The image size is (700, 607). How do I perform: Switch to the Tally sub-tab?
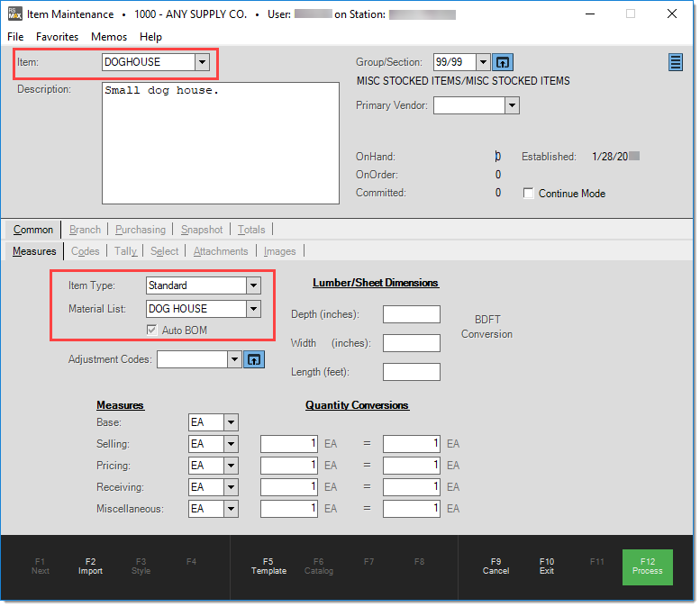click(126, 253)
